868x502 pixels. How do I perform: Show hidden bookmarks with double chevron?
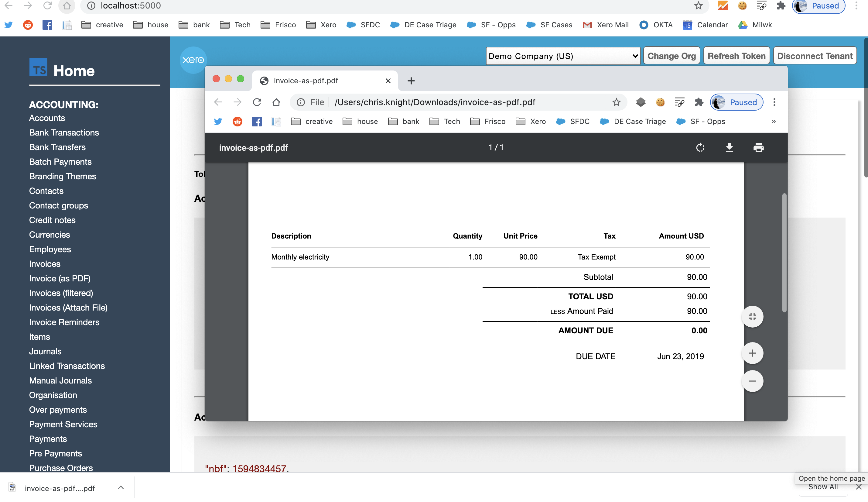[x=774, y=121]
